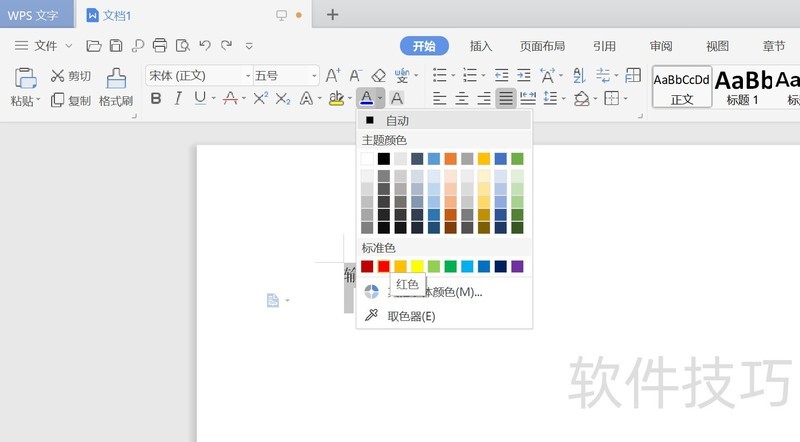Click the Save floppy disk icon

(116, 46)
